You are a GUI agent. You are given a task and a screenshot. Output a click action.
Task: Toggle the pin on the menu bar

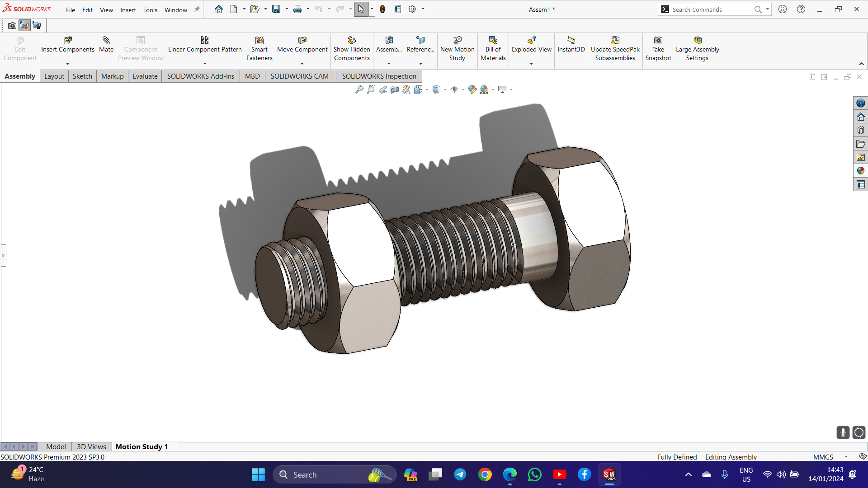point(197,9)
